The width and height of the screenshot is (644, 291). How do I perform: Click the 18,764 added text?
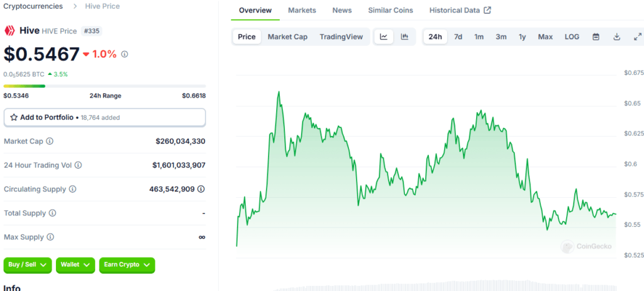[100, 118]
